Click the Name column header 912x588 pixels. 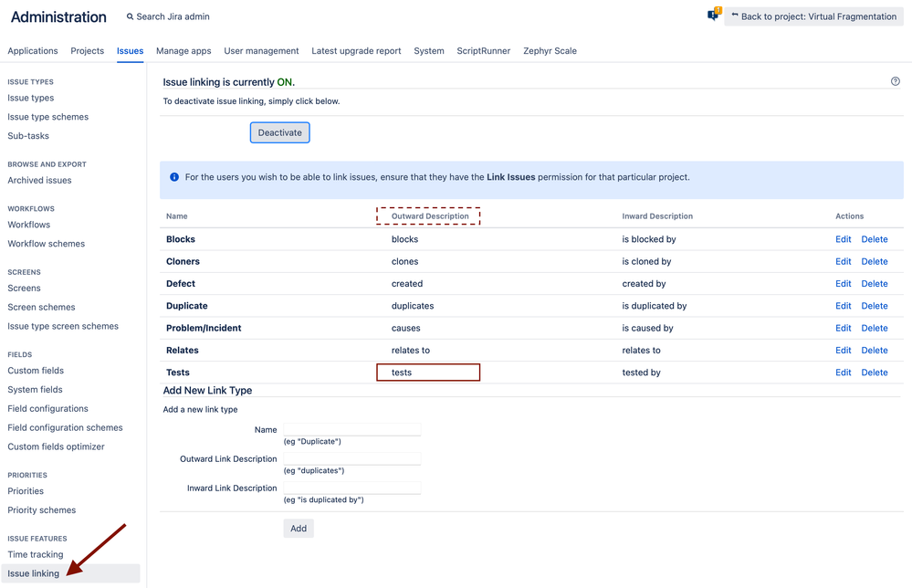click(177, 215)
